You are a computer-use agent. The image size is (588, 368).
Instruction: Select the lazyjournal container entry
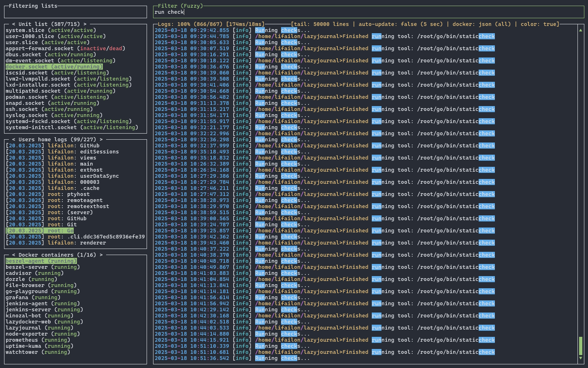click(x=40, y=328)
